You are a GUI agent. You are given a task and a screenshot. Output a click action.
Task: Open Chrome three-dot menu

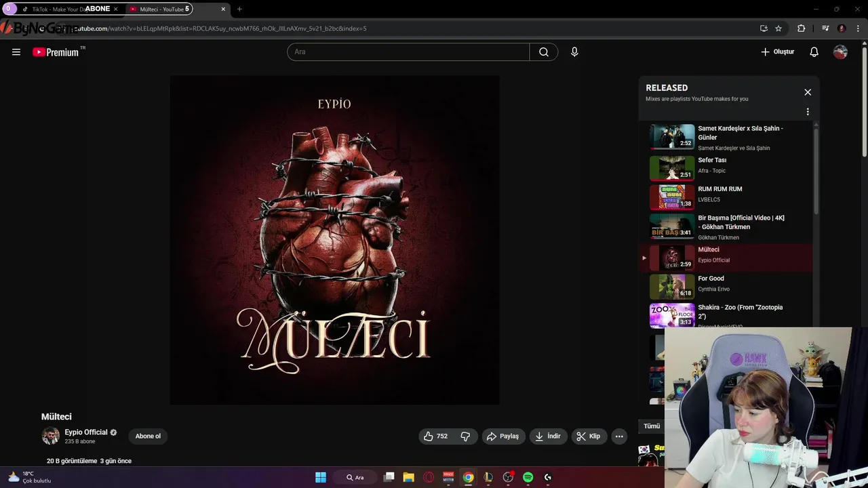click(857, 28)
